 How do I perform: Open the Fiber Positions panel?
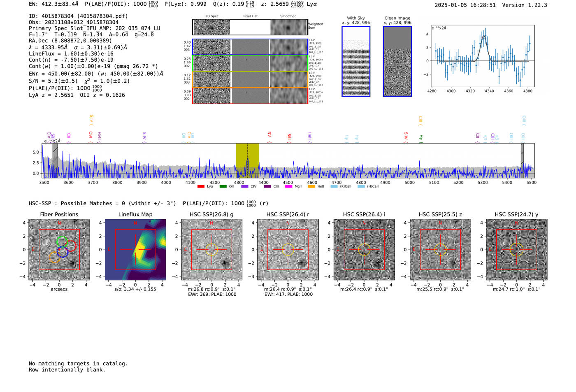pyautogui.click(x=59, y=250)
